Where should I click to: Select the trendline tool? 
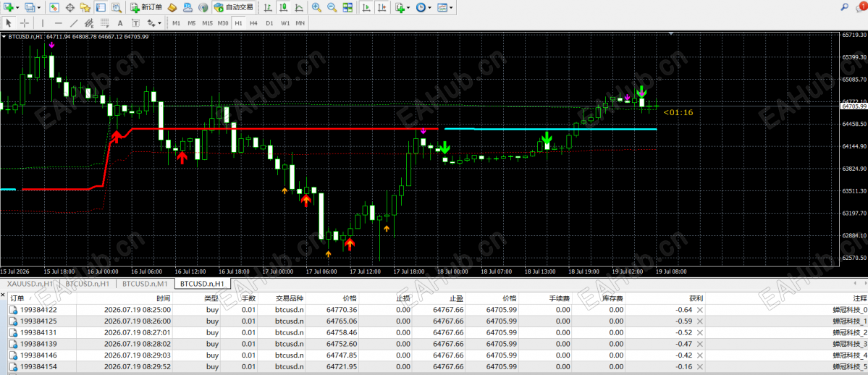click(73, 23)
